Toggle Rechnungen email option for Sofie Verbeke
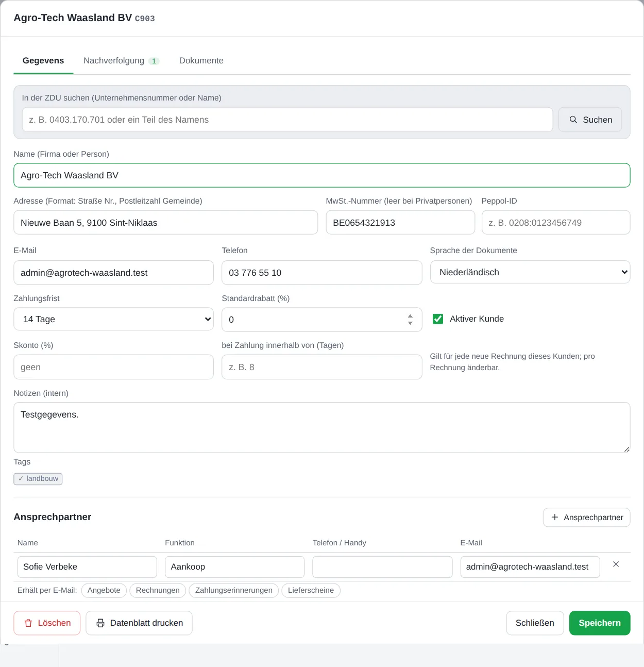 coord(158,590)
